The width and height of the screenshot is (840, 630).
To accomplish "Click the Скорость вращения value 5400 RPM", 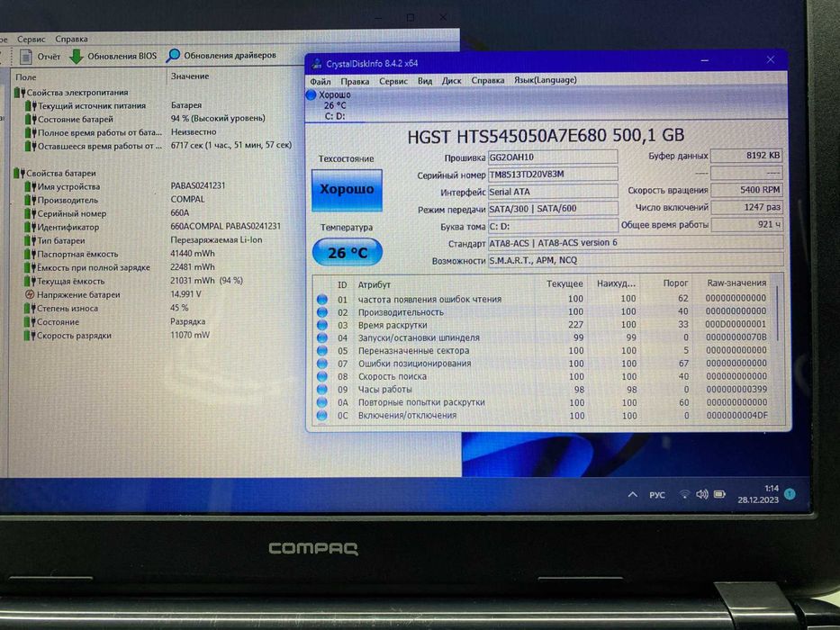I will point(746,190).
